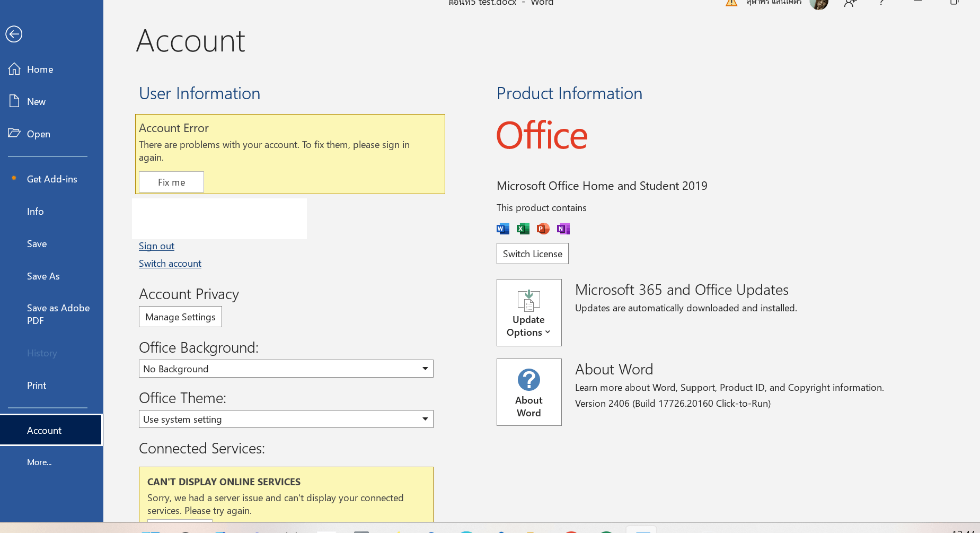The height and width of the screenshot is (533, 980).
Task: Open the Office Theme dropdown
Action: point(286,419)
